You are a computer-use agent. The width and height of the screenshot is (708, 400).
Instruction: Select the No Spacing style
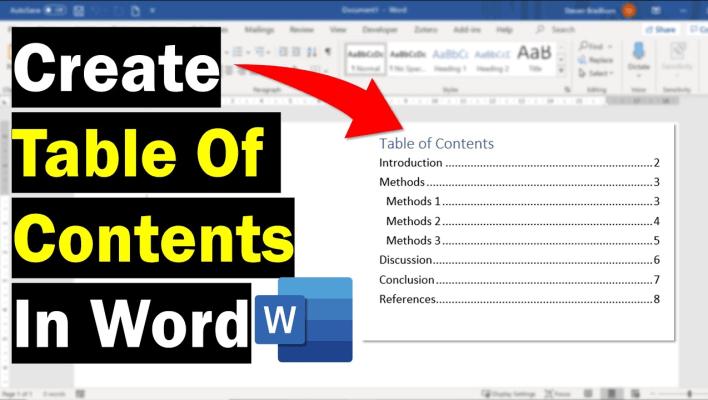tap(408, 59)
